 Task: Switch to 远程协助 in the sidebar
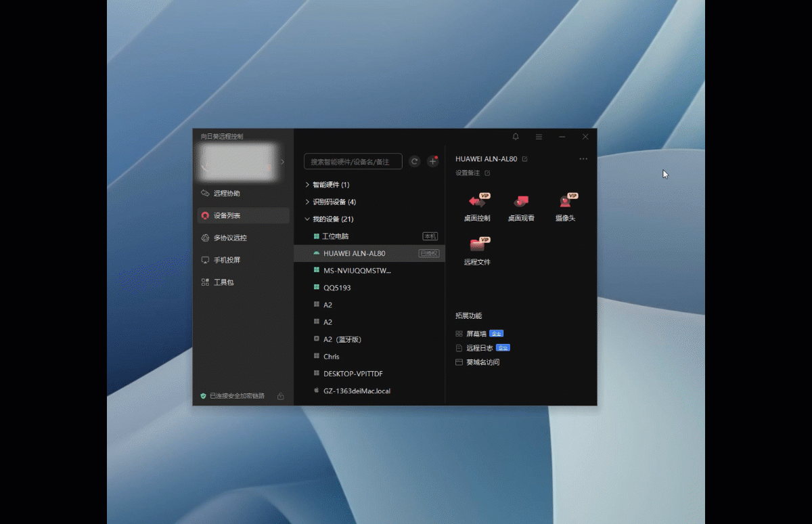[244, 194]
